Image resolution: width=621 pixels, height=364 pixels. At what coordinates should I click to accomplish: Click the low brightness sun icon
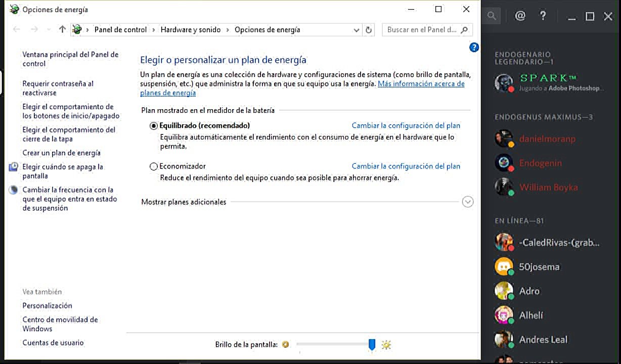click(286, 345)
